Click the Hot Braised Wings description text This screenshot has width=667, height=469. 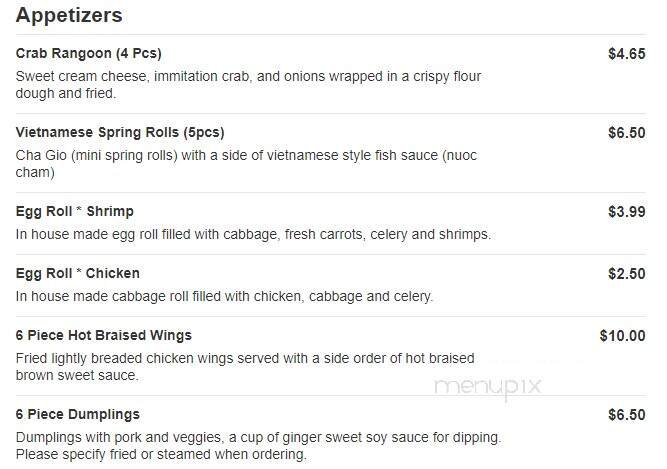[245, 366]
